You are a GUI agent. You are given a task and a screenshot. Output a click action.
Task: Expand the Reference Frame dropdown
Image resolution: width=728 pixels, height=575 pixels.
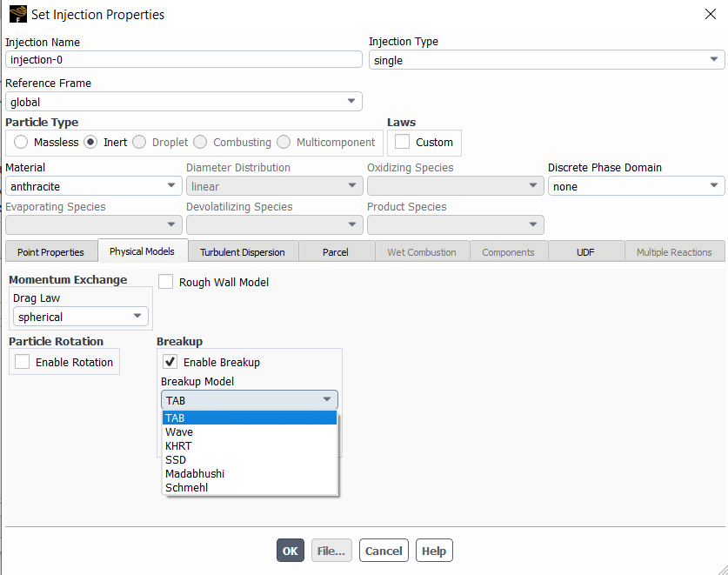pyautogui.click(x=184, y=102)
